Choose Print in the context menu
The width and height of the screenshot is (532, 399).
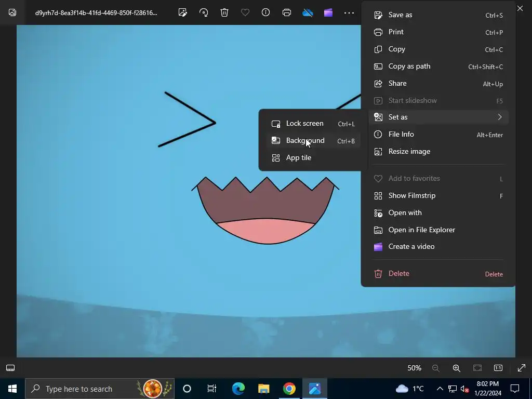(x=438, y=32)
